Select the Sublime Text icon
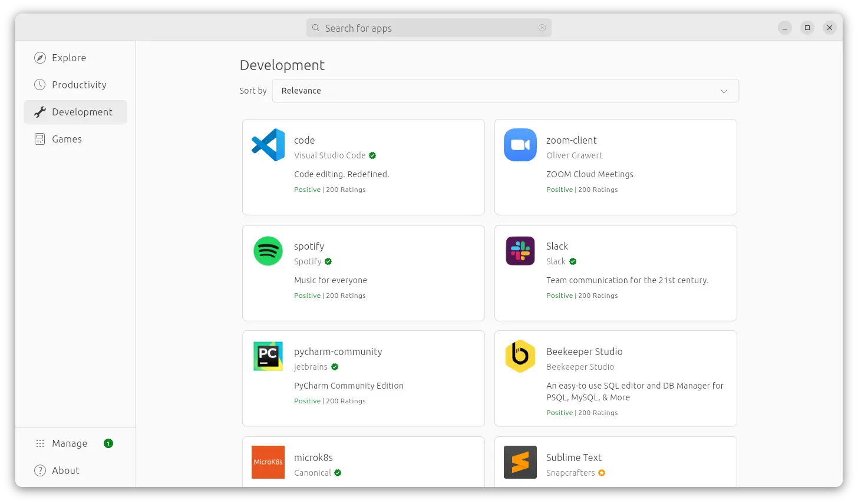The image size is (858, 504). [520, 462]
